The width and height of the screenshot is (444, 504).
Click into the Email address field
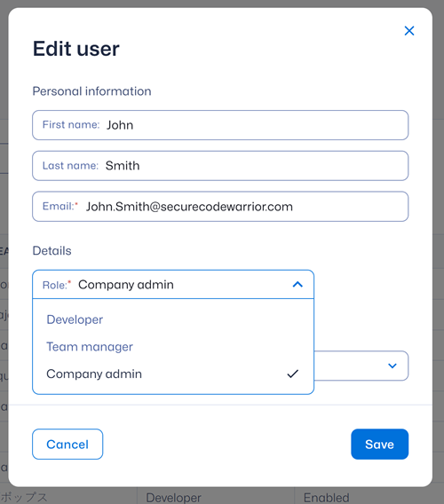[x=220, y=207]
